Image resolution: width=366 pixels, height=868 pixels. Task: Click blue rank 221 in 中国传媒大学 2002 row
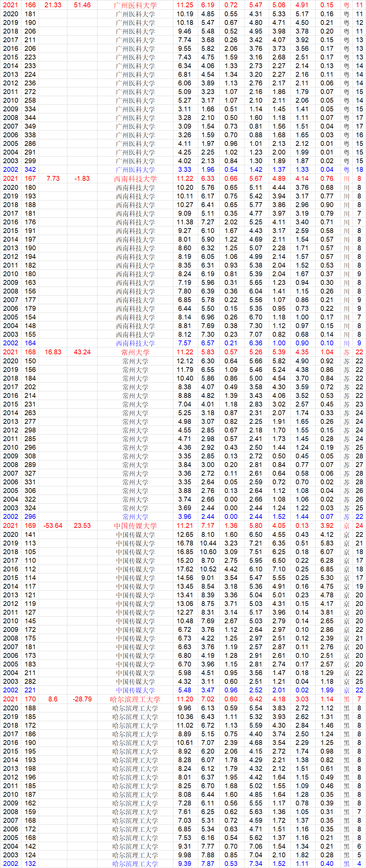(30, 690)
